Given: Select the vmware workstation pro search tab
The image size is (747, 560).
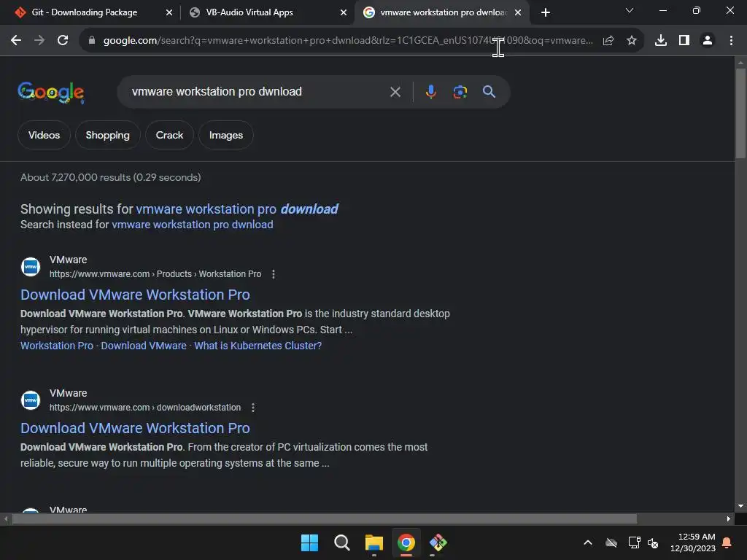Looking at the screenshot, I should [443, 12].
